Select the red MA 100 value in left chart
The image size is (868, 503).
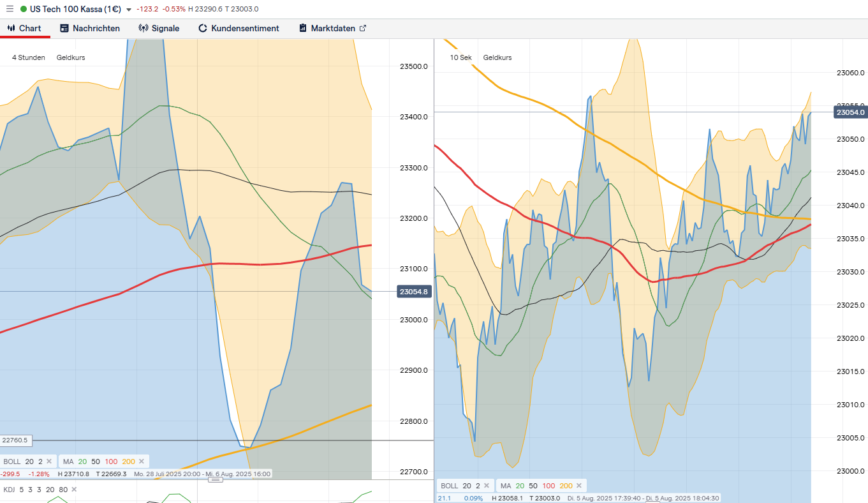112,461
